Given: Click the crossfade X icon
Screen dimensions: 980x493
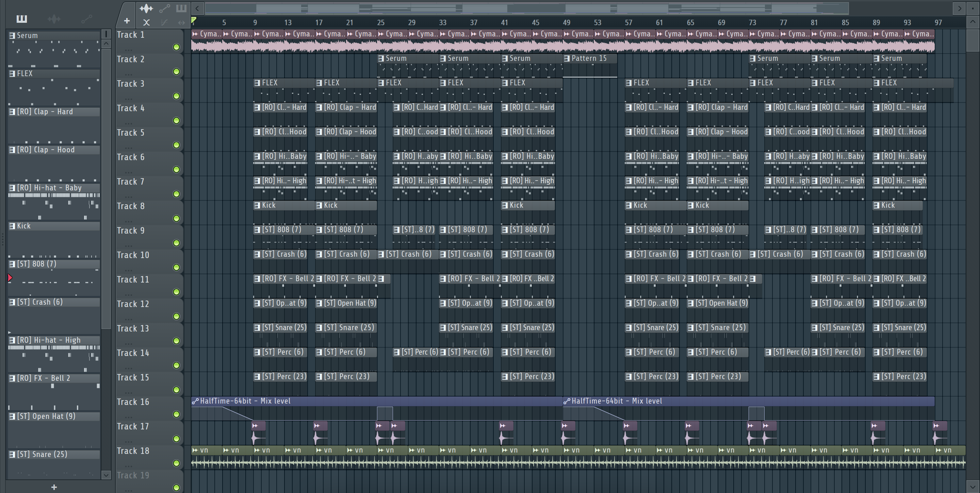Looking at the screenshot, I should [x=146, y=23].
